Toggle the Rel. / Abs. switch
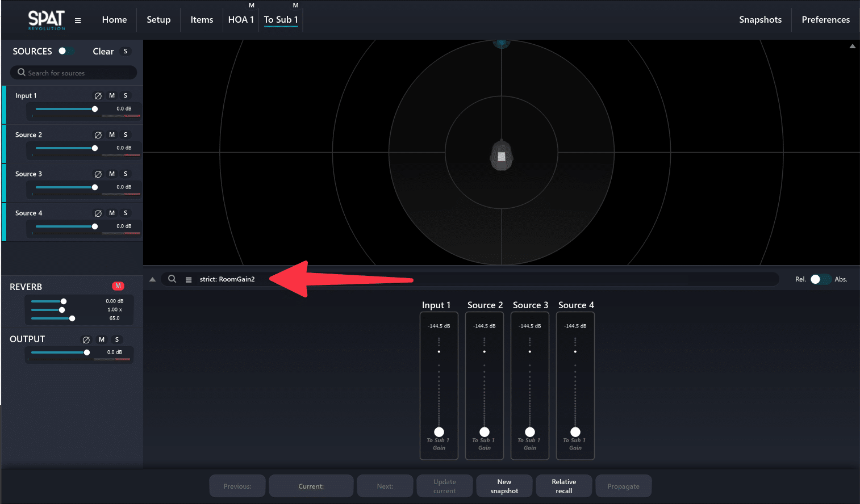This screenshot has width=860, height=504. tap(820, 279)
